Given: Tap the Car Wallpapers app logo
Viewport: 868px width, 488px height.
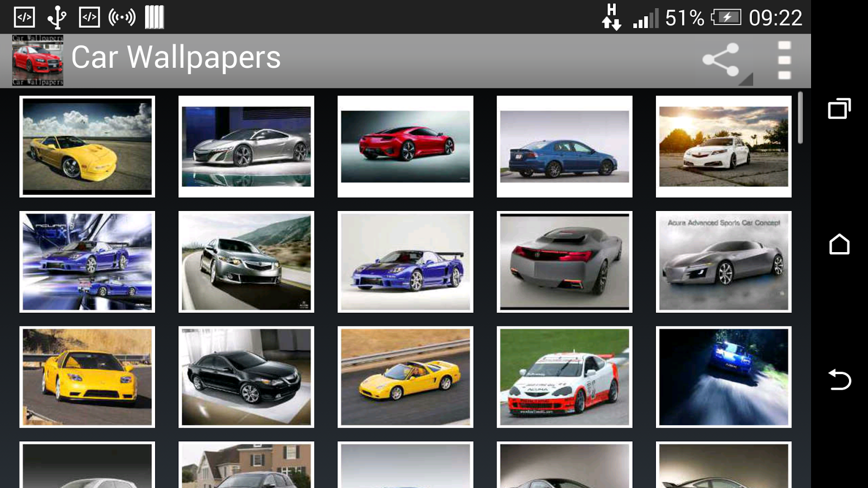Looking at the screenshot, I should coord(38,60).
